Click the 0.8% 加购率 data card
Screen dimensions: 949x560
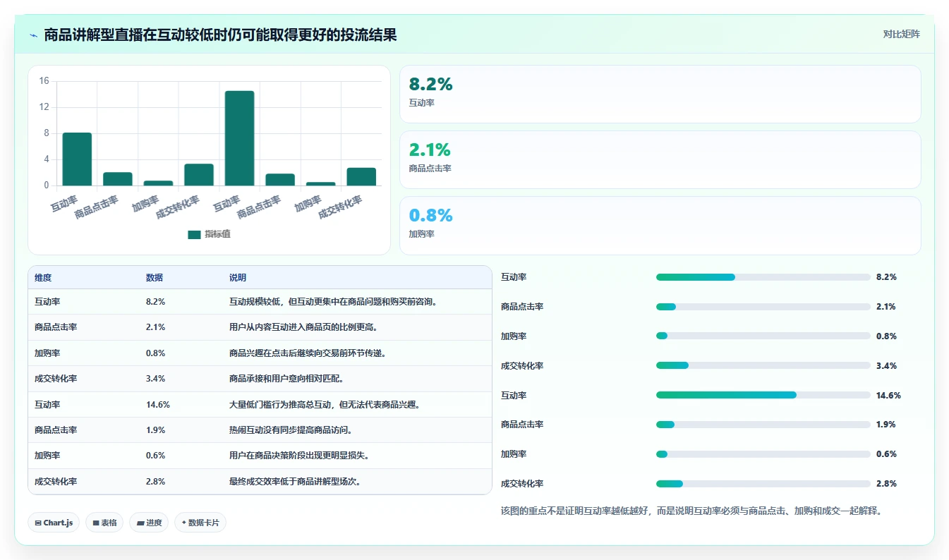click(660, 226)
